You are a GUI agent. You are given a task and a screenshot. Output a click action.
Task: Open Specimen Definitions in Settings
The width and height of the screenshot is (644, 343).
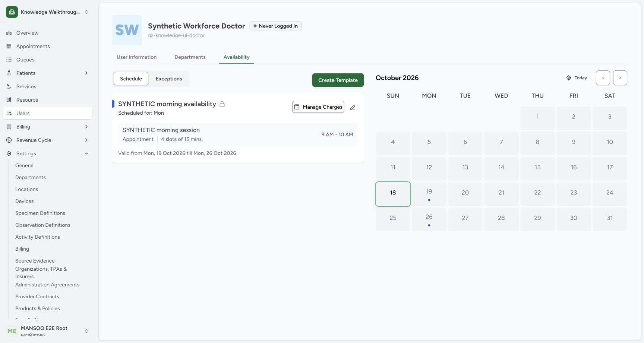(x=40, y=213)
